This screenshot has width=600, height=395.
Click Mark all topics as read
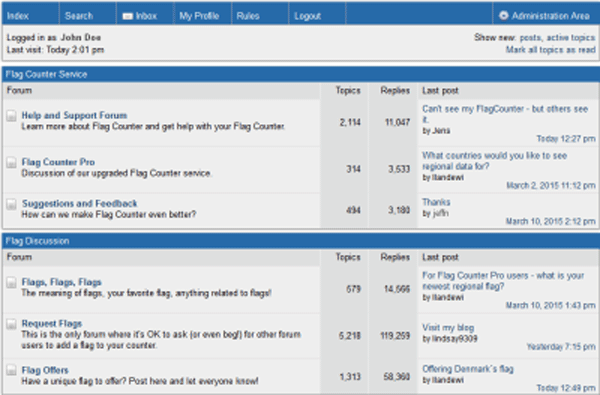coord(551,50)
